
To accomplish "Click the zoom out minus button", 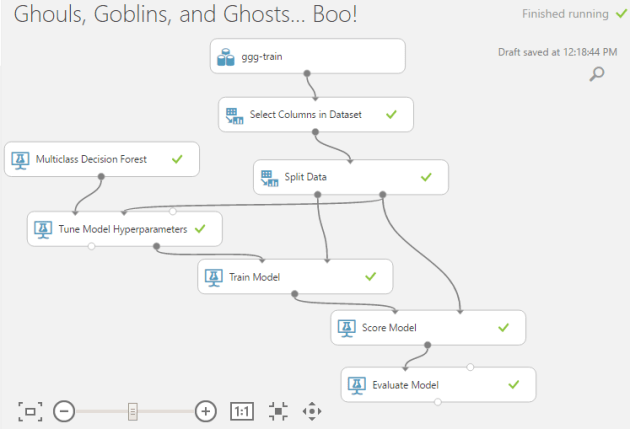I will pos(63,411).
